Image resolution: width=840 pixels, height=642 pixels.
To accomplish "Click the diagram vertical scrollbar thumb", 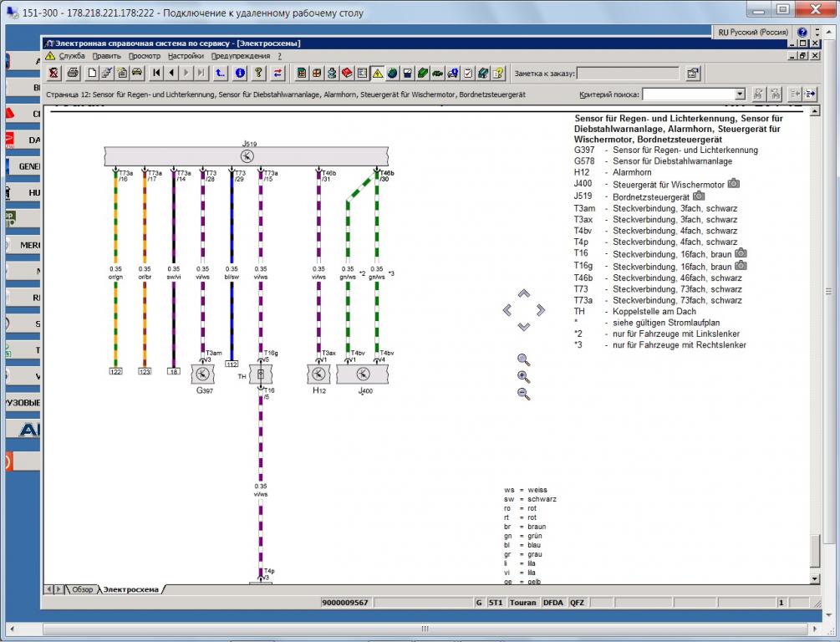I will point(815,550).
